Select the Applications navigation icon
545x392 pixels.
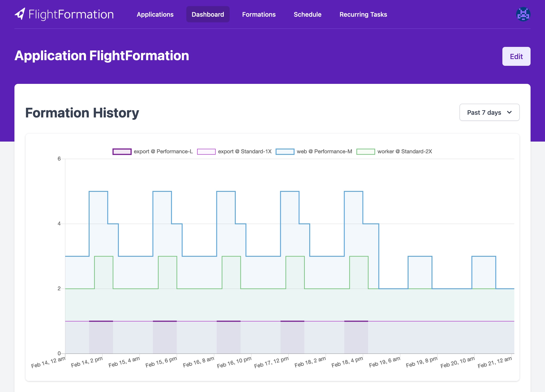155,14
